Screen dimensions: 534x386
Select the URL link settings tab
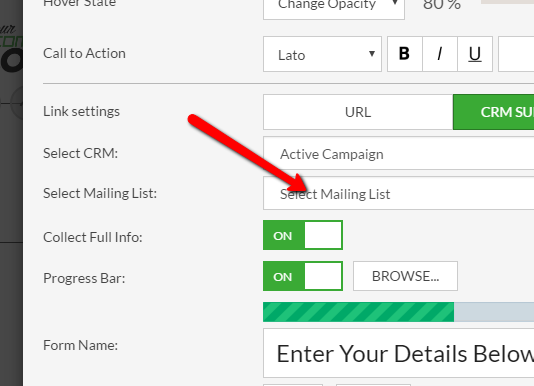(358, 112)
